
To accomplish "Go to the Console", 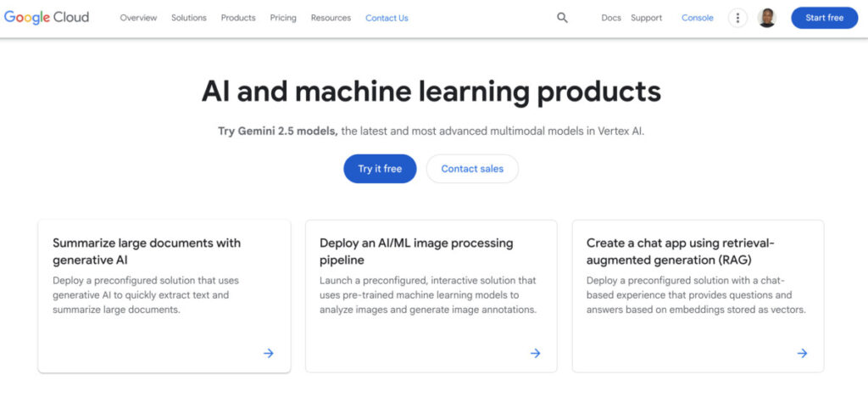I will pyautogui.click(x=698, y=18).
